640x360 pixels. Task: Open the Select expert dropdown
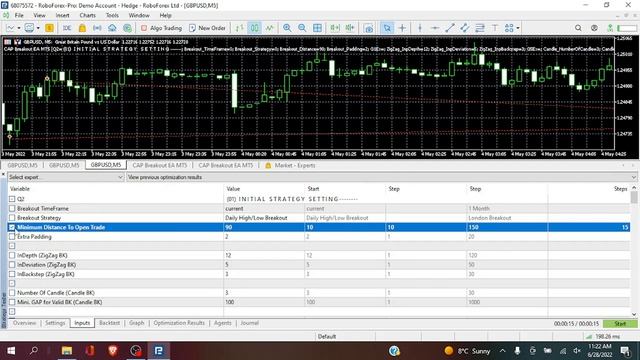click(66, 177)
